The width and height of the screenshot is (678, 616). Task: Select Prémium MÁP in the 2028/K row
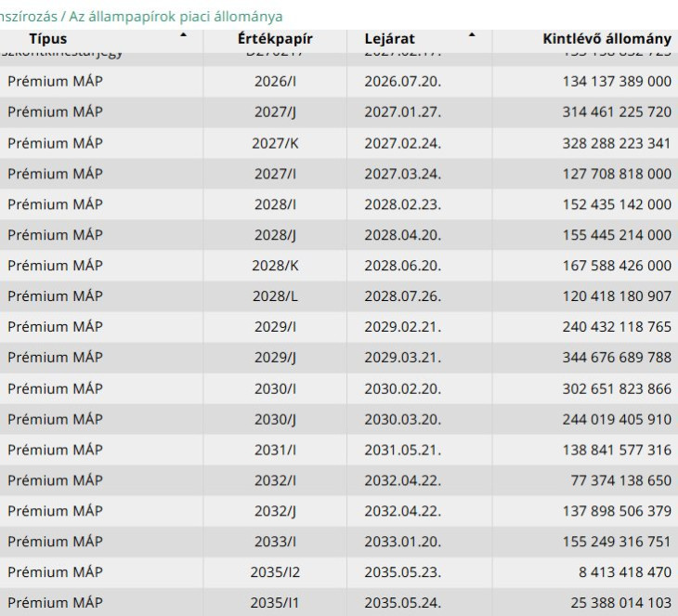pos(56,266)
